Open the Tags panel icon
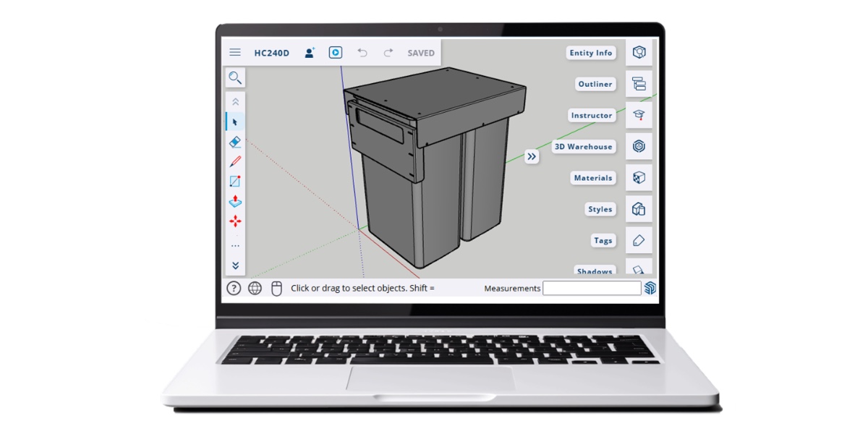This screenshot has width=868, height=434. coord(639,240)
